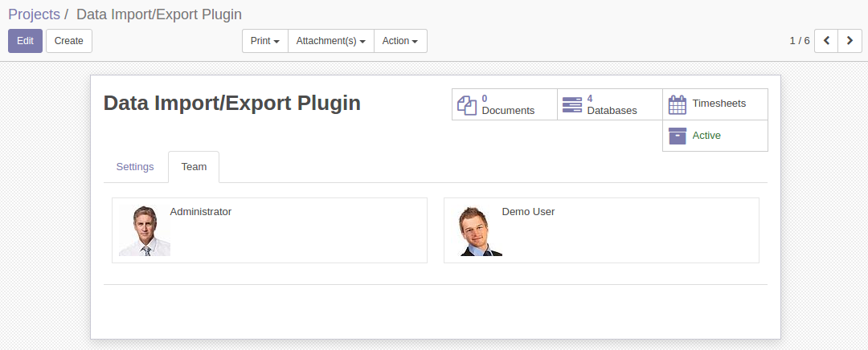The height and width of the screenshot is (350, 868).
Task: Click the Demo User profile photo
Action: click(x=477, y=230)
